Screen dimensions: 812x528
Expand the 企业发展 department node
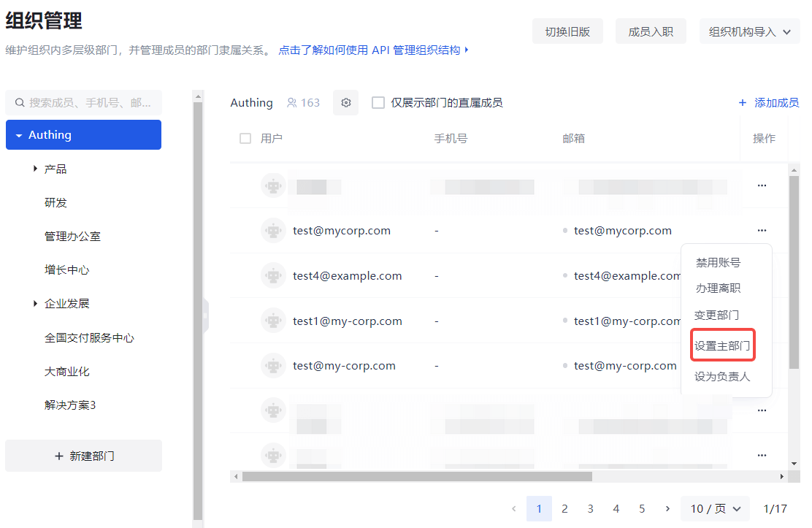click(x=35, y=304)
